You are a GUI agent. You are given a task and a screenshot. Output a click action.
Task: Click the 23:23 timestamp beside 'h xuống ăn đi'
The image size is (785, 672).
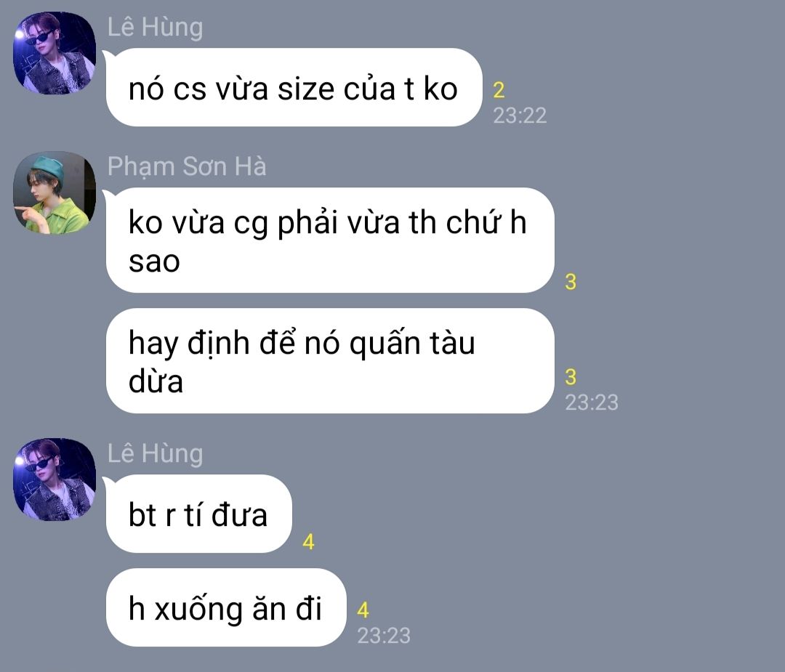coord(384,636)
